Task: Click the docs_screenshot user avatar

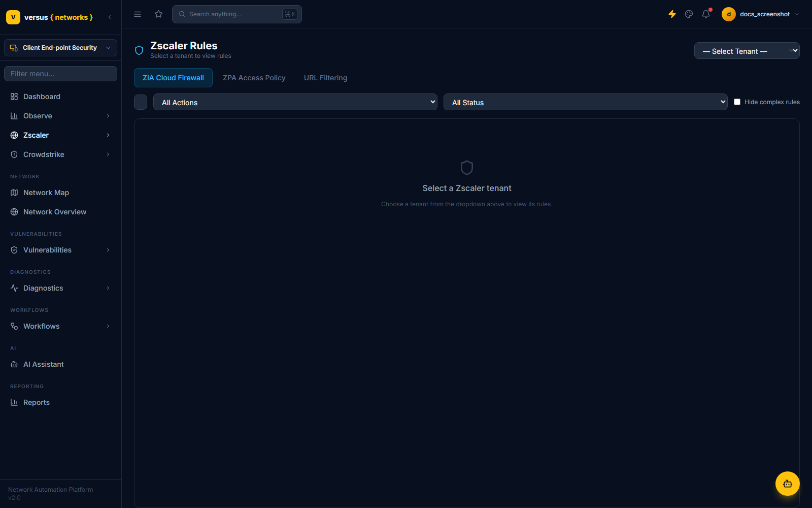Action: click(729, 14)
